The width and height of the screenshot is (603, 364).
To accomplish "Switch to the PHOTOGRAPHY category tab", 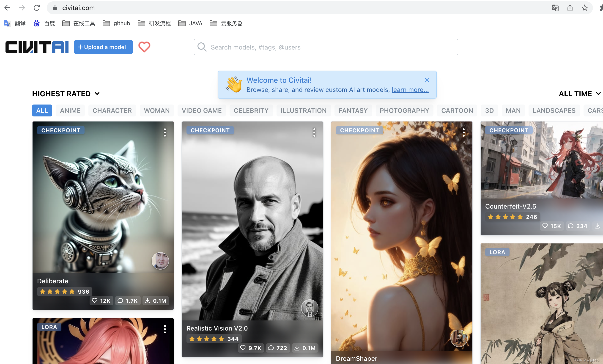I will click(404, 111).
